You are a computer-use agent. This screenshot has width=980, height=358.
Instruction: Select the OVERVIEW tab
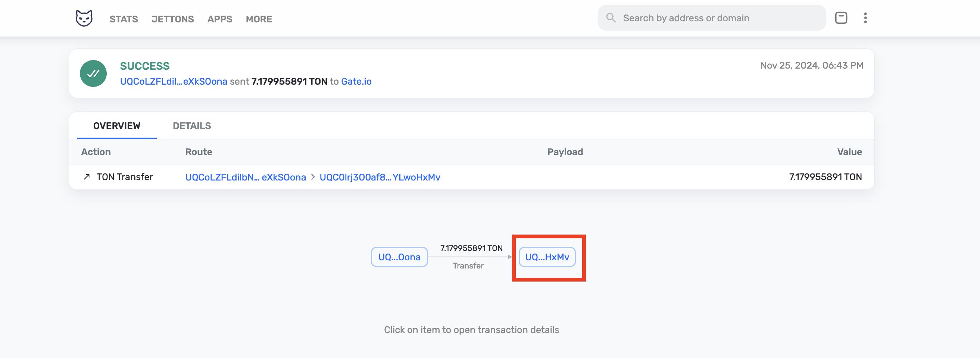click(x=116, y=126)
